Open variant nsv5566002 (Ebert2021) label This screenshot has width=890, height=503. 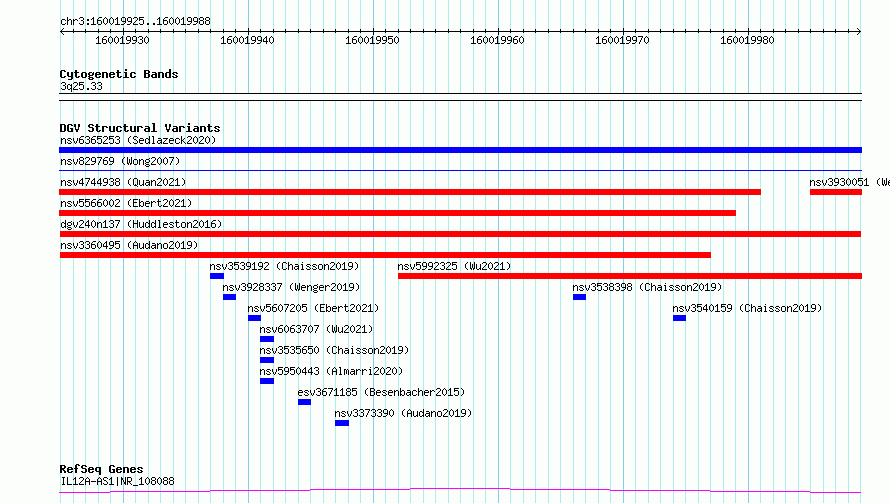pyautogui.click(x=126, y=203)
